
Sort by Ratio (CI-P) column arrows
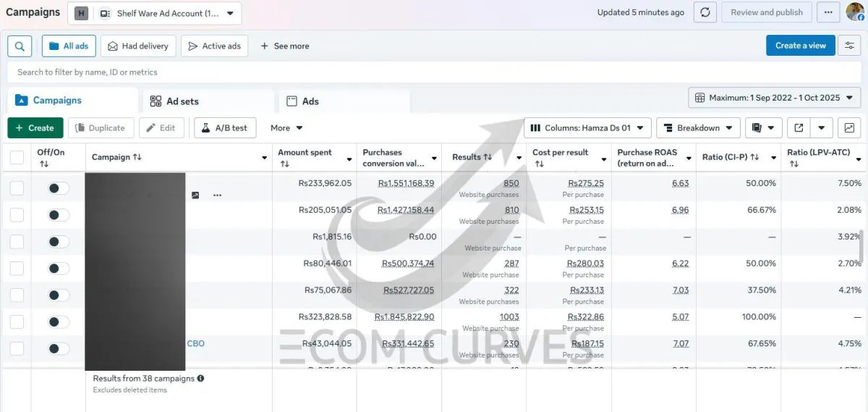click(x=754, y=157)
